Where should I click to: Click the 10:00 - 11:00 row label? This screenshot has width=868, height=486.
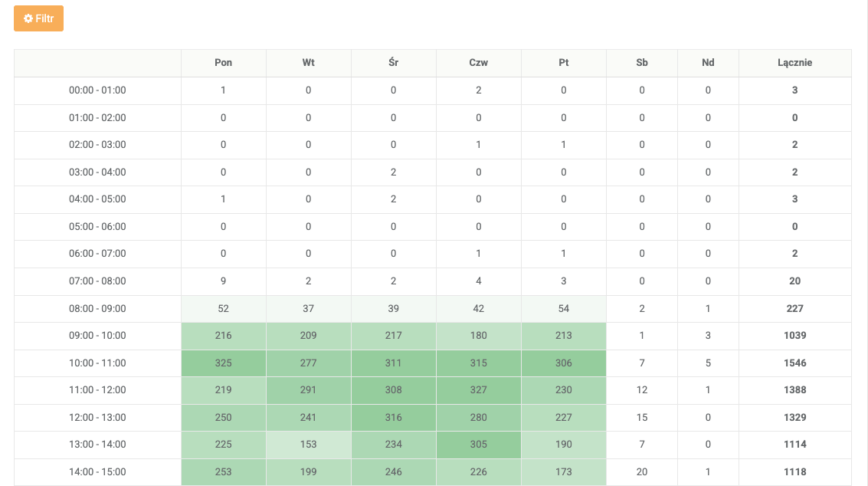pyautogui.click(x=97, y=363)
